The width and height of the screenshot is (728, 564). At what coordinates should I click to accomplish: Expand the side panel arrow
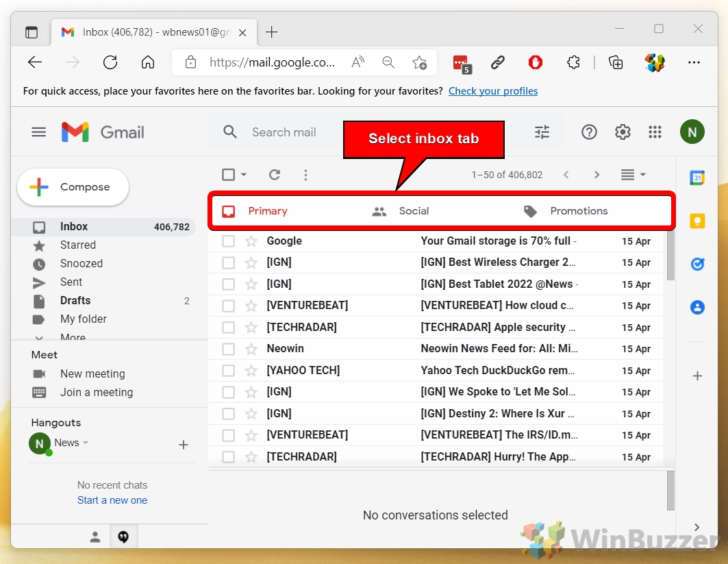pyautogui.click(x=696, y=527)
